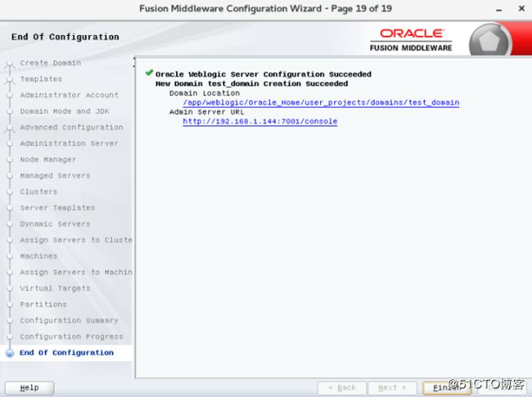
Task: Close the Configuration Wizard window
Action: tap(522, 8)
